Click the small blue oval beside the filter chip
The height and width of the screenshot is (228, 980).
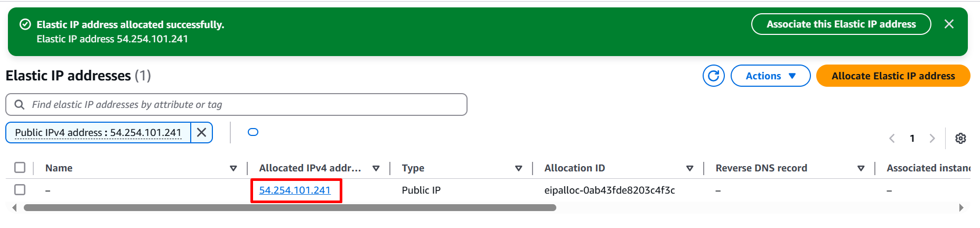click(x=253, y=132)
